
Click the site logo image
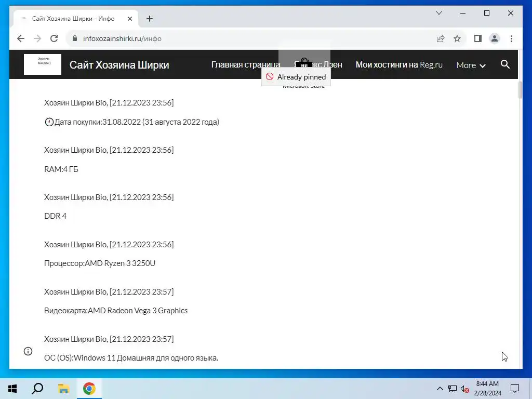point(43,64)
